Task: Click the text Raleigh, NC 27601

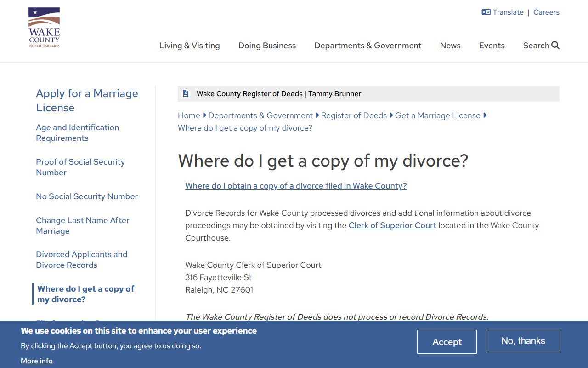Action: [219, 290]
